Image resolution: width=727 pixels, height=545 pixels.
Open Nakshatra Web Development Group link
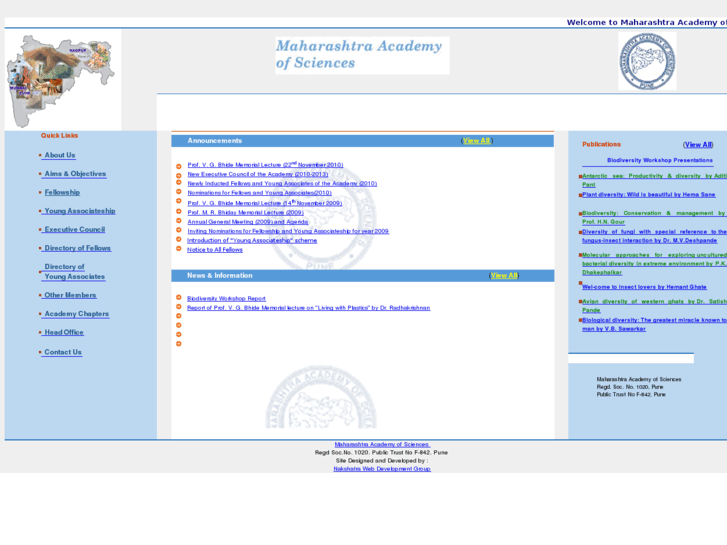382,469
